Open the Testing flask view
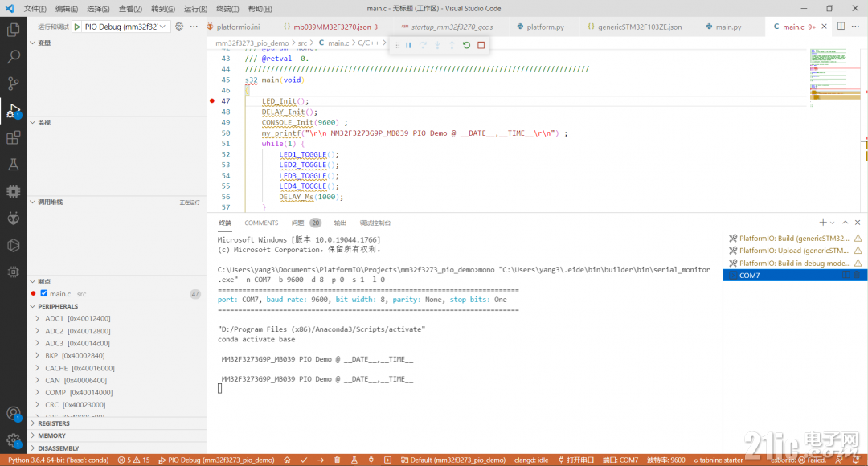 pyautogui.click(x=14, y=165)
